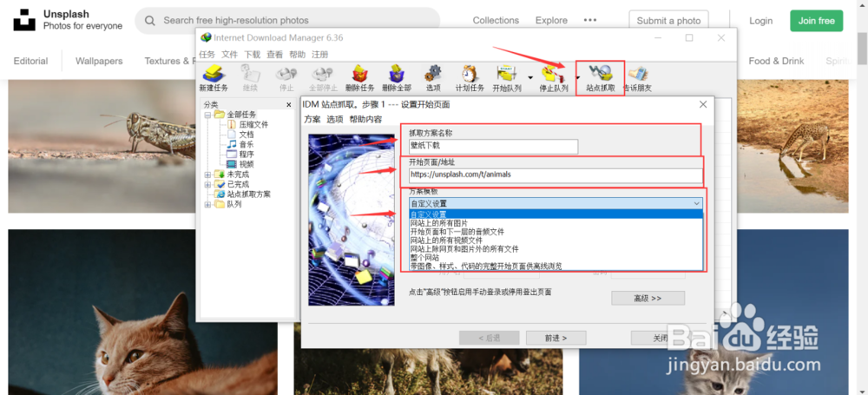Click the 删除全部 delete-all toolbar icon
The image size is (868, 395).
click(397, 78)
